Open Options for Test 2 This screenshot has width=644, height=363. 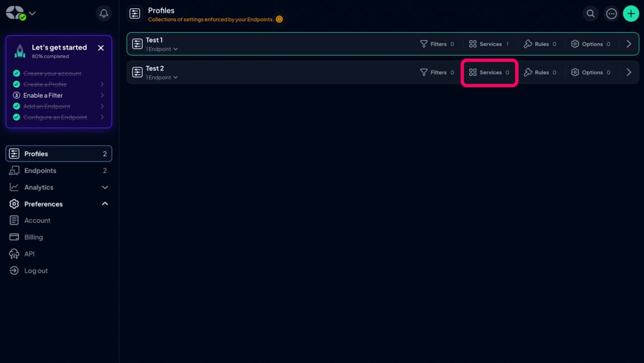[591, 72]
